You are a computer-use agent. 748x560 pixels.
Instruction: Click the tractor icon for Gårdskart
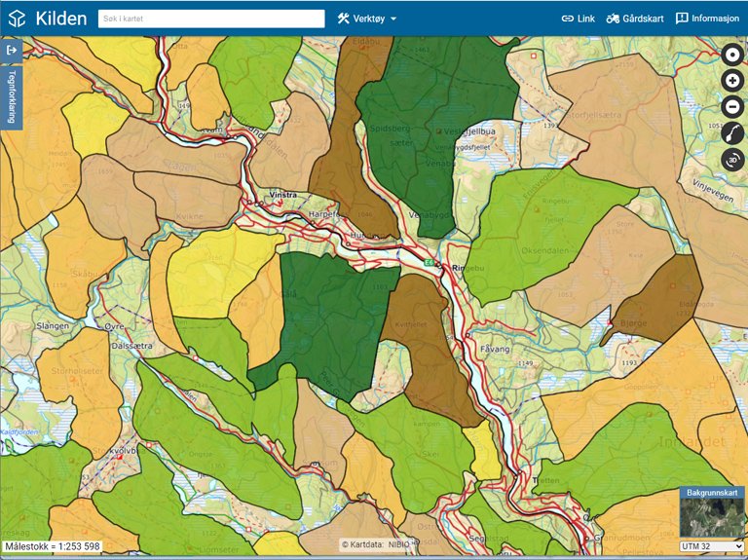pos(614,19)
